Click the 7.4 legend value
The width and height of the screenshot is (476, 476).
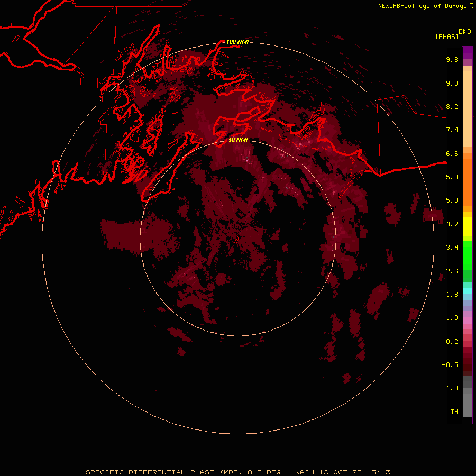coord(452,130)
